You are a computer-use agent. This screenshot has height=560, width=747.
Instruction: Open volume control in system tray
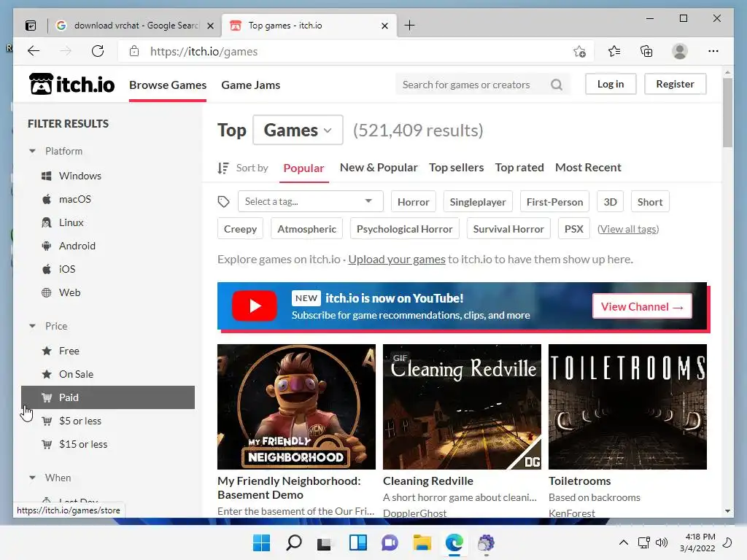pyautogui.click(x=661, y=542)
